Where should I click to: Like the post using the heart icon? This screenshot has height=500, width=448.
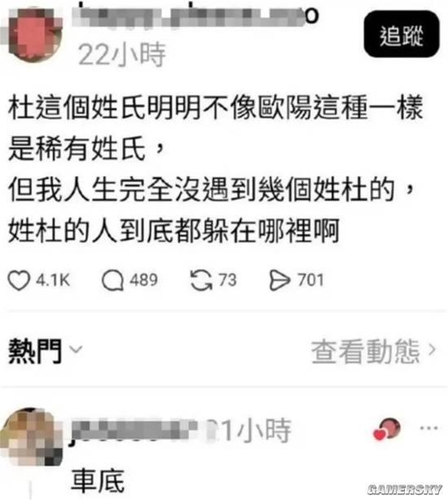(19, 280)
